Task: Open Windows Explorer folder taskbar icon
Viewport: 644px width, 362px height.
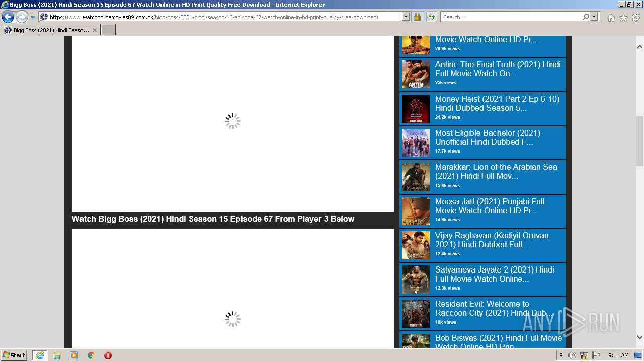Action: pyautogui.click(x=57, y=355)
